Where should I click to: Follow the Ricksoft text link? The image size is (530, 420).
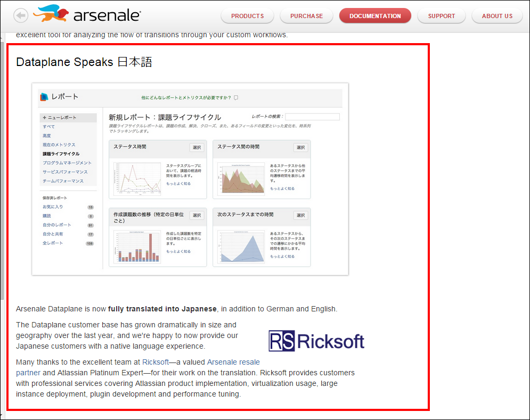point(156,362)
